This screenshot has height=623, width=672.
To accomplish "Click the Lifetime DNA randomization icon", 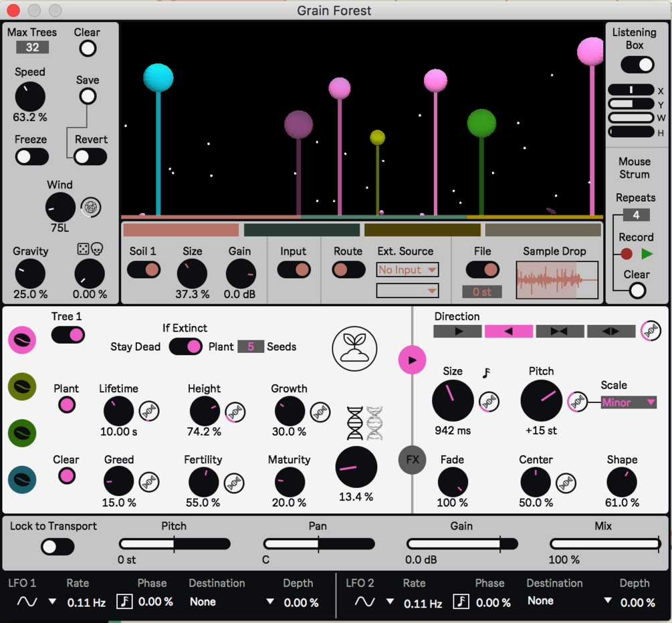I will [148, 411].
